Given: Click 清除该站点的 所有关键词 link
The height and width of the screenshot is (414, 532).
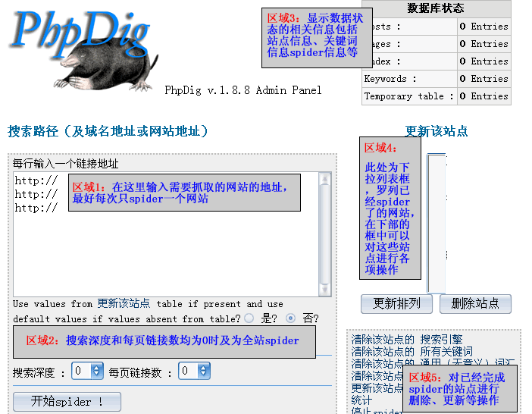Looking at the screenshot, I should coord(412,352).
